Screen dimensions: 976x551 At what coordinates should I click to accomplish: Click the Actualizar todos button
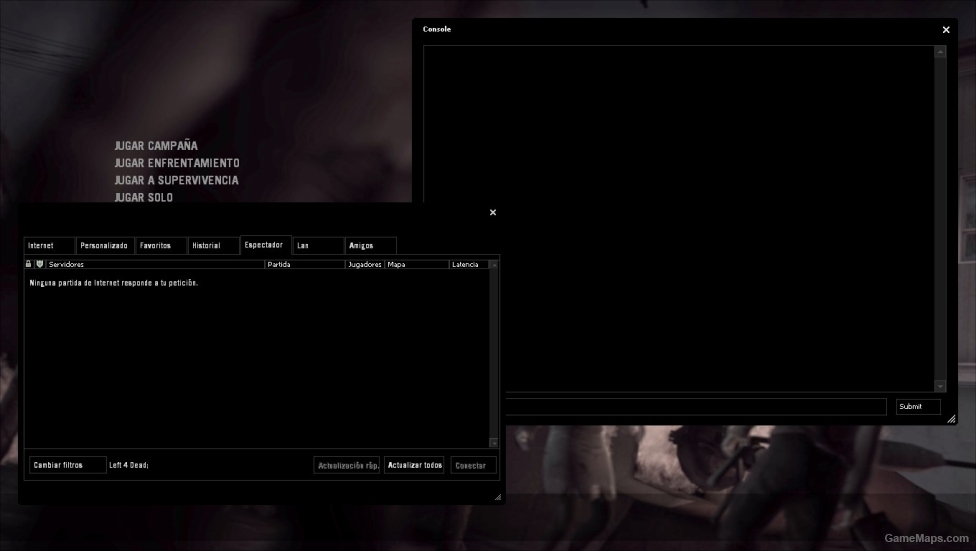[415, 465]
